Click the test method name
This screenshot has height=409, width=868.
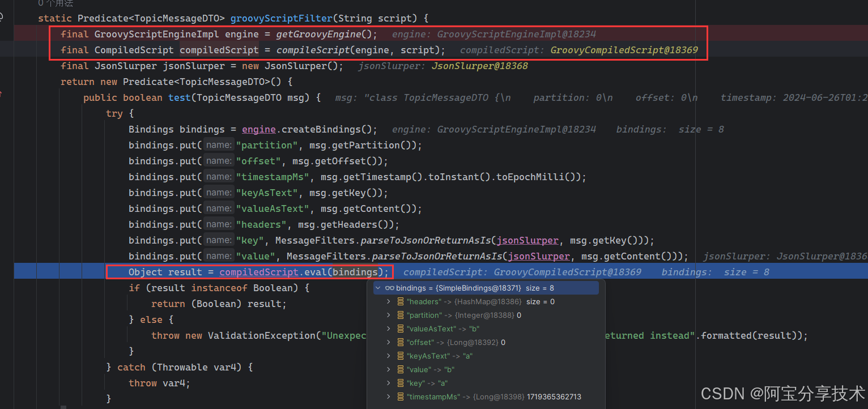179,97
